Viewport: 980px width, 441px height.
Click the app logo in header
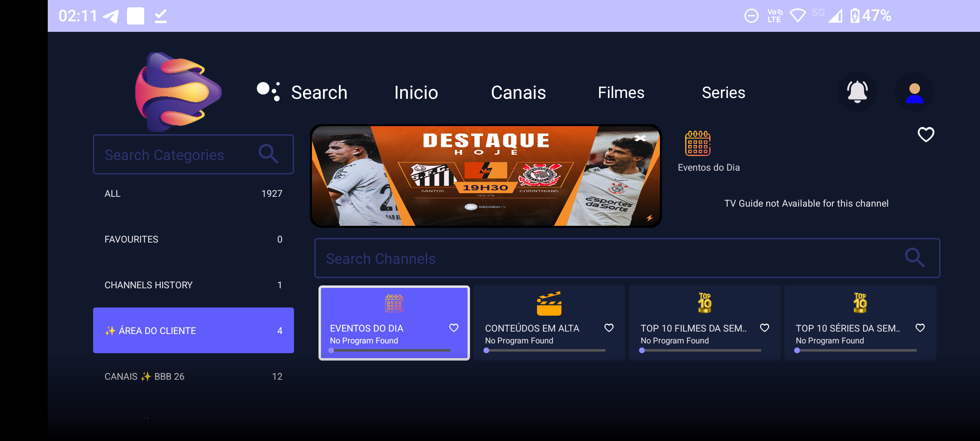coord(178,92)
